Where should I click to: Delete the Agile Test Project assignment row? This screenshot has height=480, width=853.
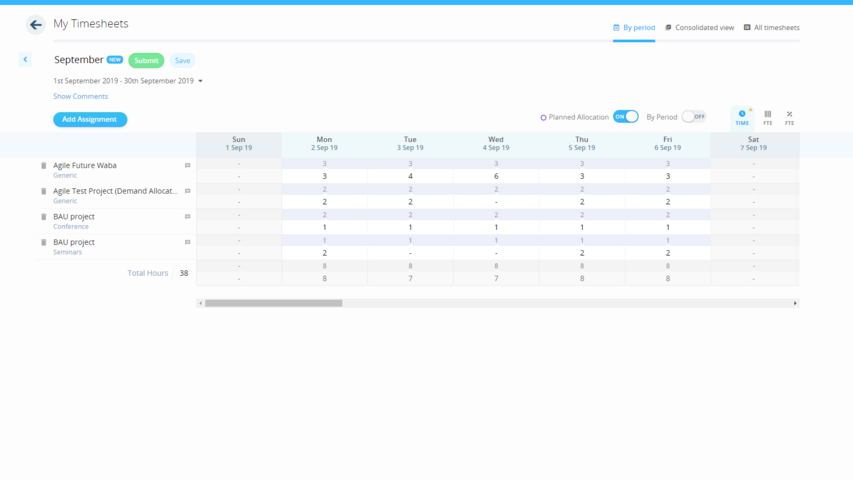tap(43, 191)
